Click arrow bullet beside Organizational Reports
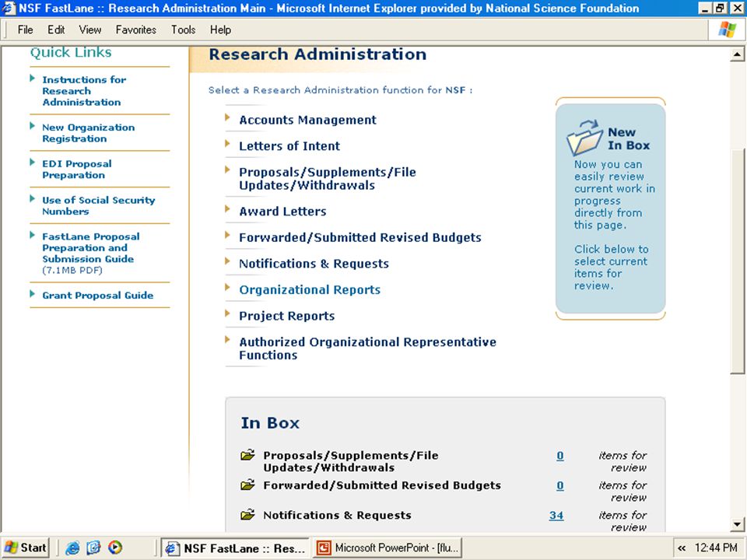 [228, 287]
